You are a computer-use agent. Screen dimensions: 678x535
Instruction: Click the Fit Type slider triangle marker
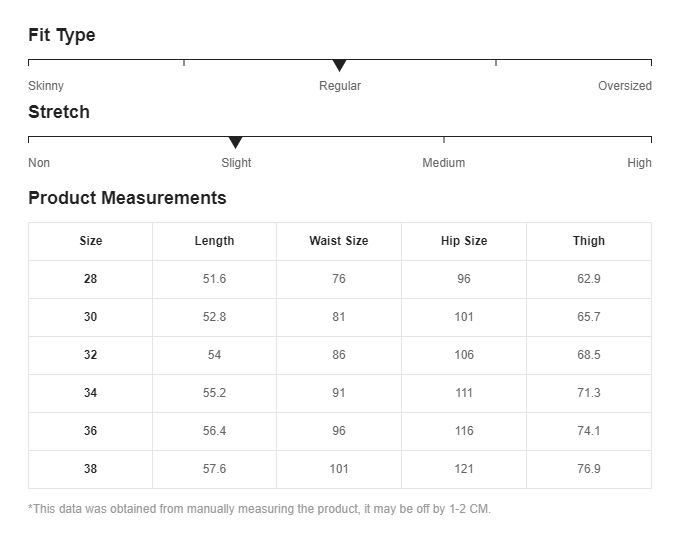tap(339, 66)
